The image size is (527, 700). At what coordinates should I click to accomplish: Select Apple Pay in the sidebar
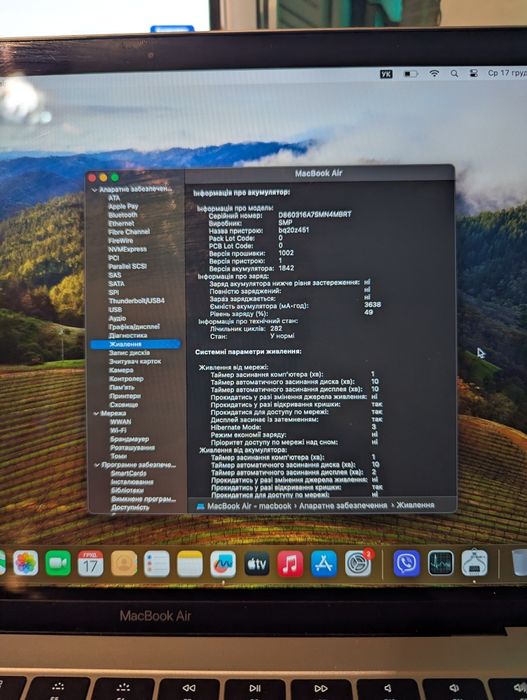123,206
